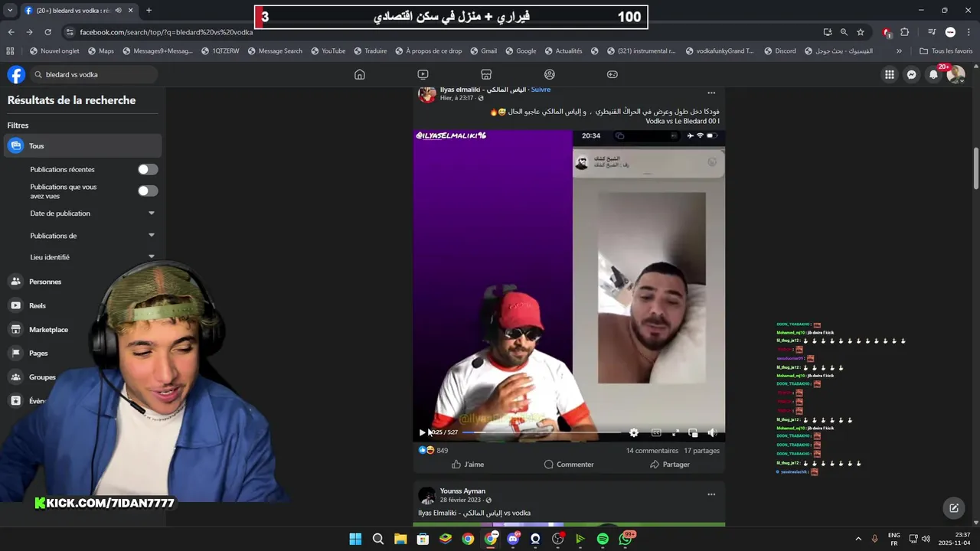Expand the Date de publication dropdown
The width and height of the screenshot is (980, 551).
coord(151,214)
